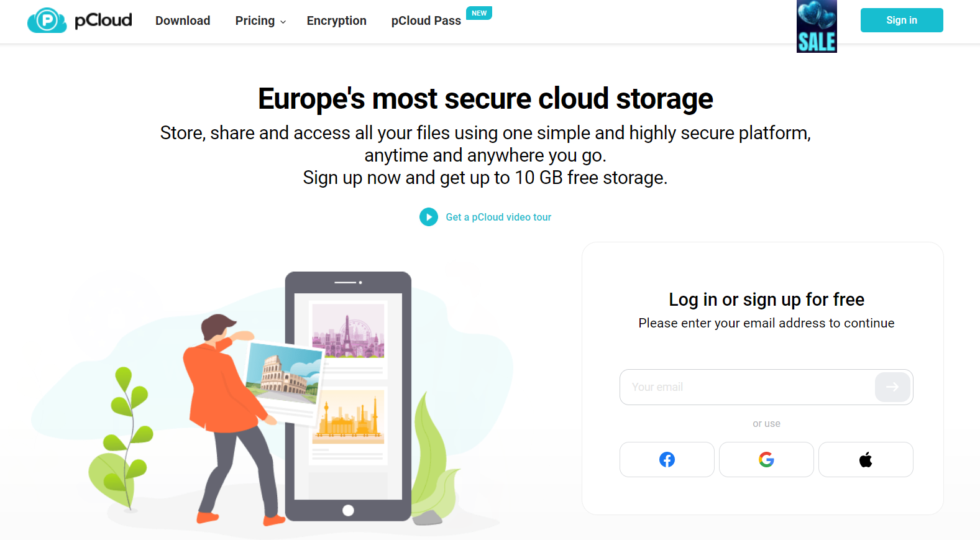This screenshot has width=980, height=540.
Task: Click the arrow icon to submit email
Action: 893,387
